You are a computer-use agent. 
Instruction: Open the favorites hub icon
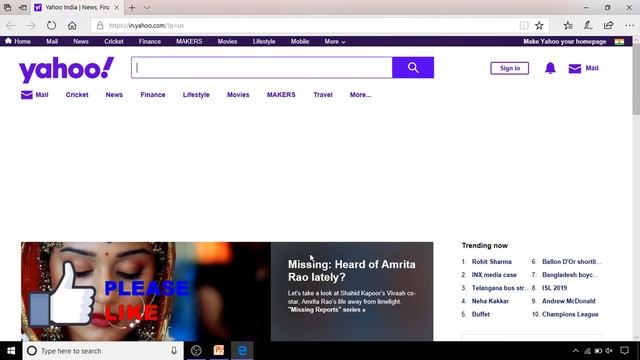(x=568, y=25)
